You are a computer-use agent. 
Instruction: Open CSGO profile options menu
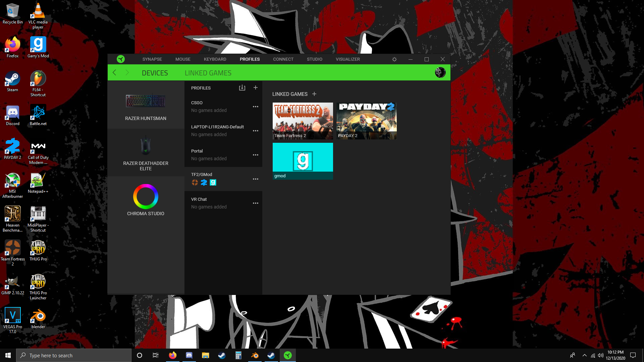[256, 107]
